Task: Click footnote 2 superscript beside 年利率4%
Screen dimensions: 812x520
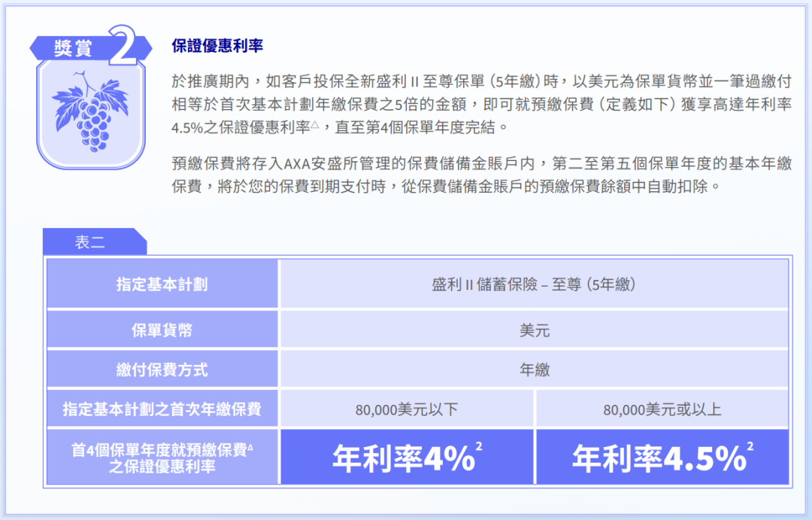Action: pyautogui.click(x=479, y=447)
